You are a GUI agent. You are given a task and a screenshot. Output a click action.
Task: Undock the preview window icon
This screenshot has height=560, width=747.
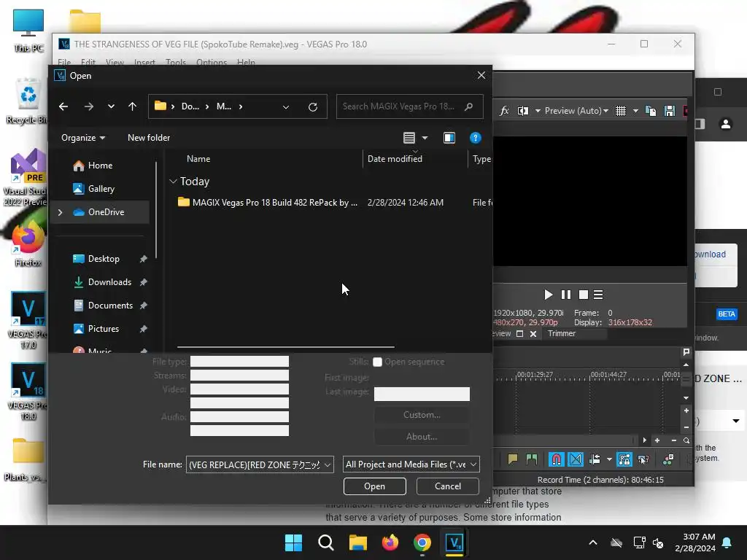(x=519, y=334)
